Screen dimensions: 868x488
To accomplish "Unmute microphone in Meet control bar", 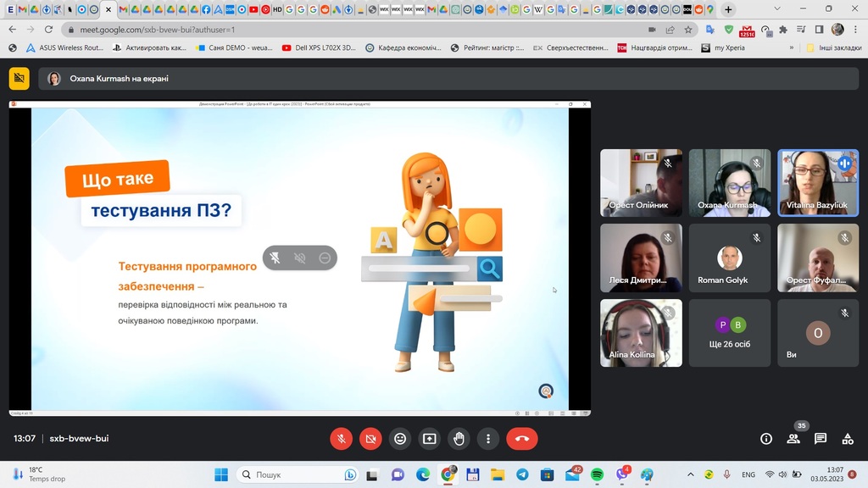I will tap(341, 439).
